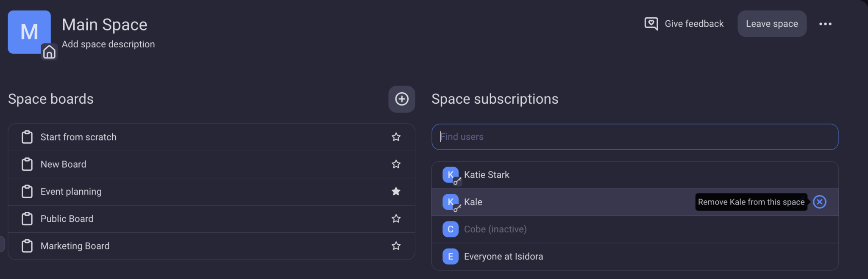
Task: Open the Event planning board
Action: pyautogui.click(x=211, y=191)
